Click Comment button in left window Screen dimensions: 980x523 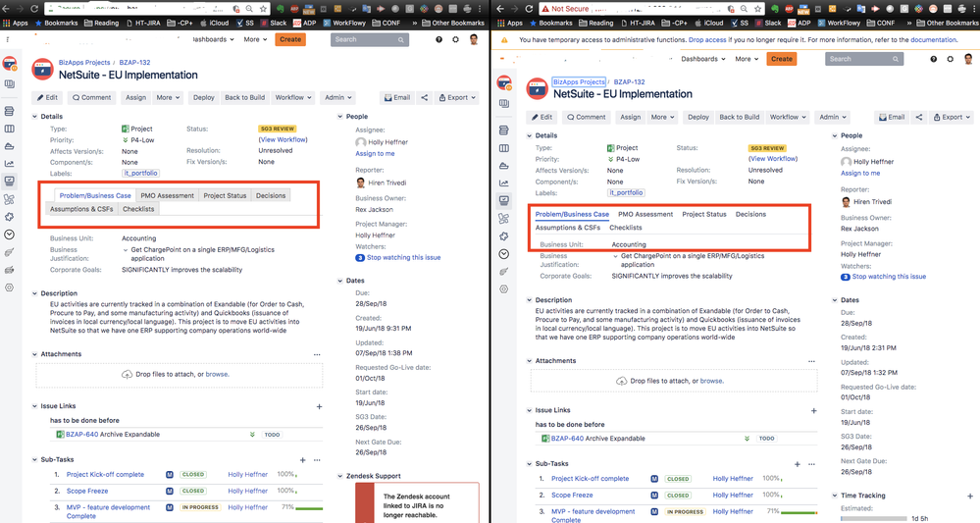[91, 97]
